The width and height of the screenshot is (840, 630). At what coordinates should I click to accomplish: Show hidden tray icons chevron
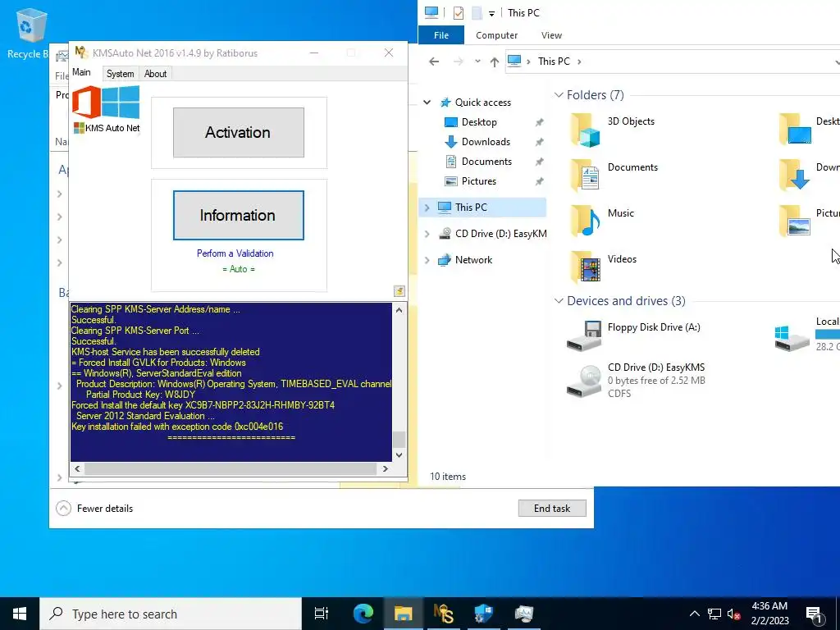pyautogui.click(x=694, y=614)
